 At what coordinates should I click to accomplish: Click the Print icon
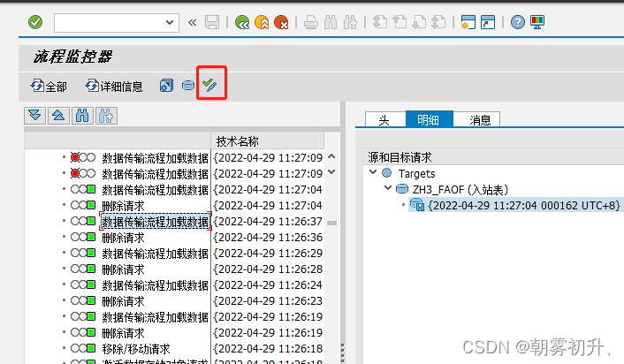point(311,22)
